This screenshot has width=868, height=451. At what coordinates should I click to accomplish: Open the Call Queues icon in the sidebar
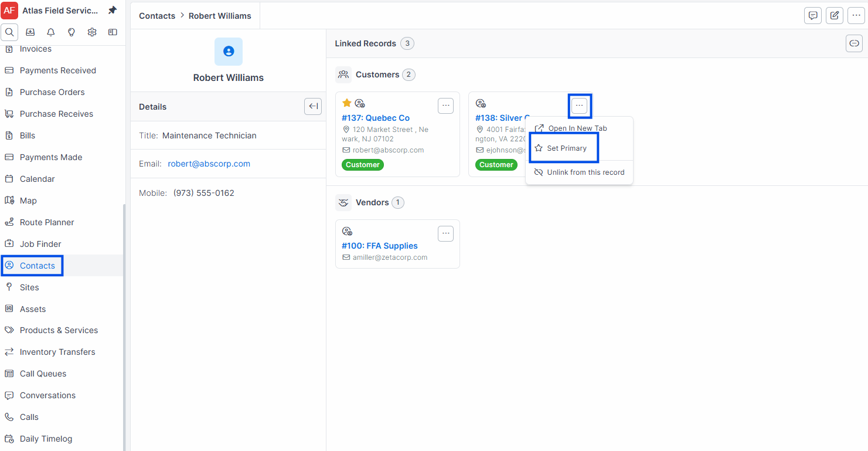9,374
